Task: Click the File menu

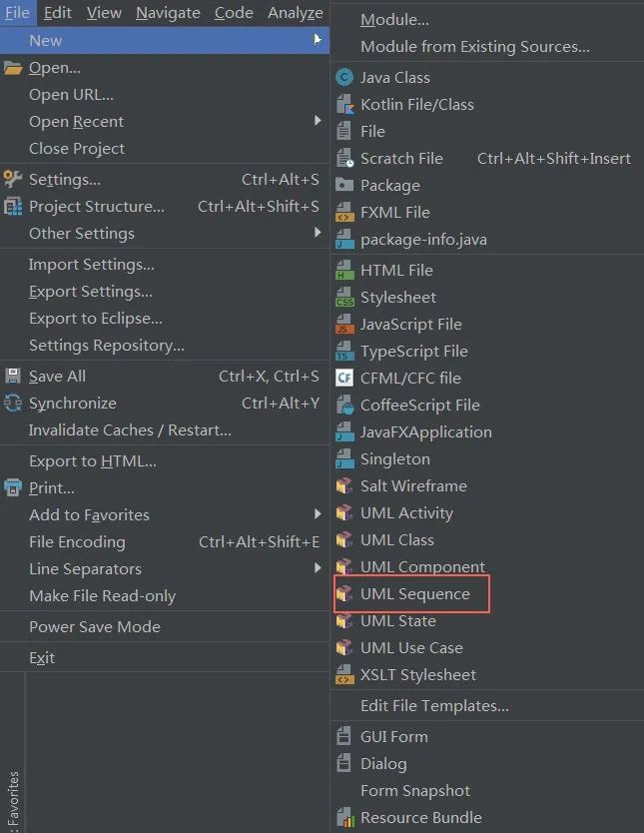Action: coord(18,12)
